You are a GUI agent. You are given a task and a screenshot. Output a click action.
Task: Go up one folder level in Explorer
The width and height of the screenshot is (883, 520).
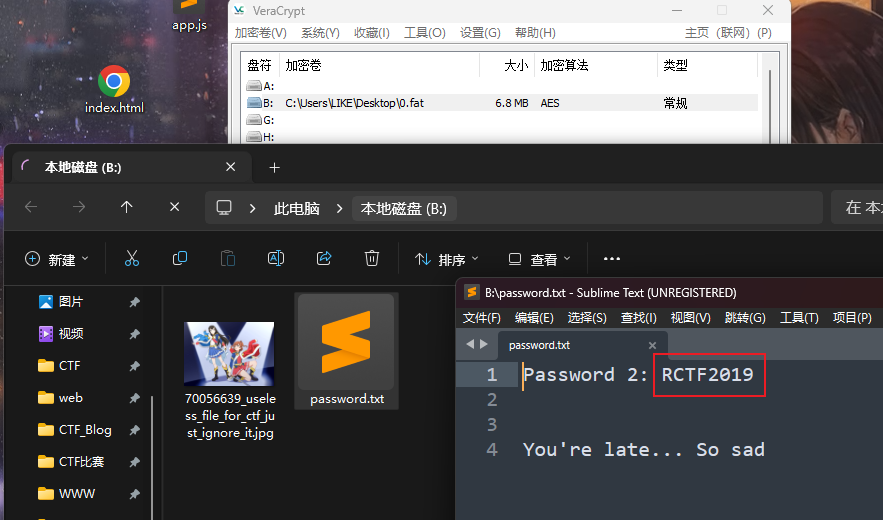click(127, 207)
